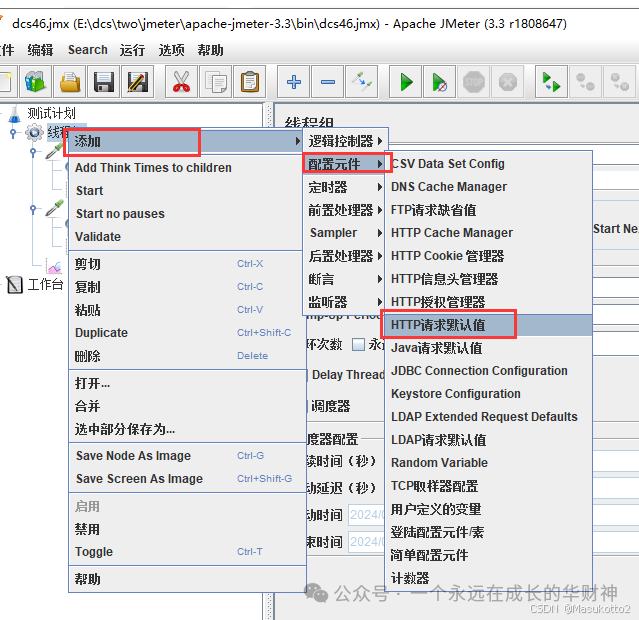
Task: Select 删除 in context menu
Action: (x=187, y=356)
